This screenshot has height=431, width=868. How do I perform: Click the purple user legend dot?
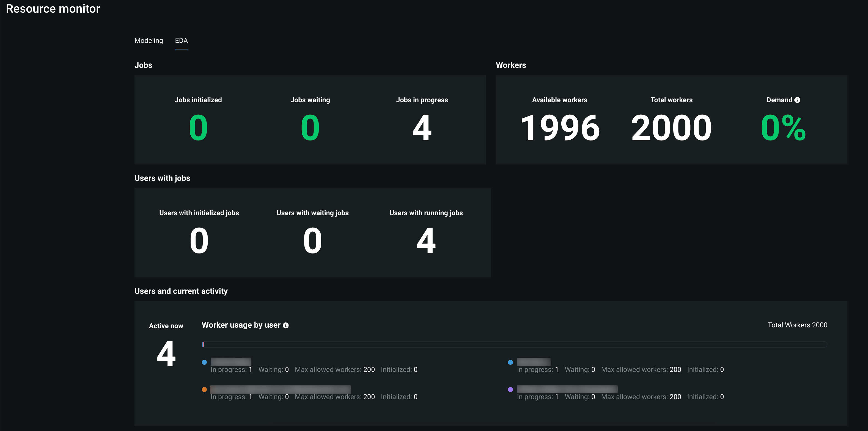[x=510, y=389]
